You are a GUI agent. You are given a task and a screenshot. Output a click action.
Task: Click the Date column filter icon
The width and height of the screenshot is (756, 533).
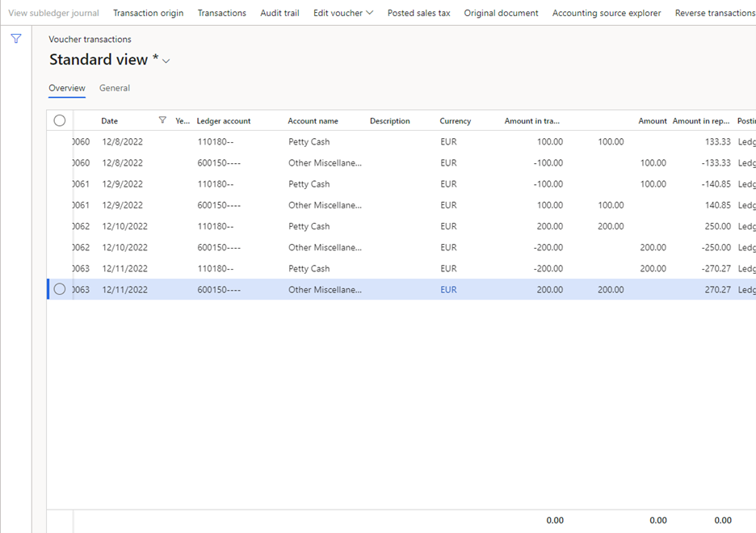[x=162, y=120]
